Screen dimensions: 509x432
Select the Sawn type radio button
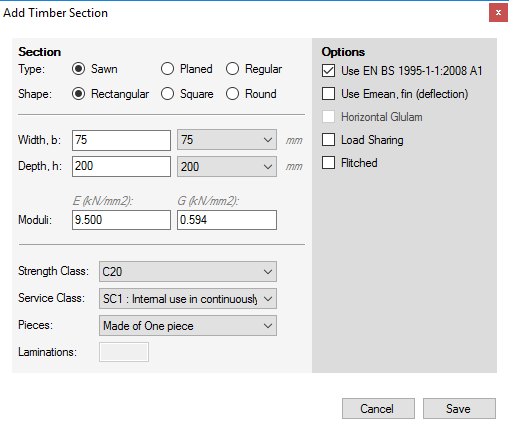78,69
